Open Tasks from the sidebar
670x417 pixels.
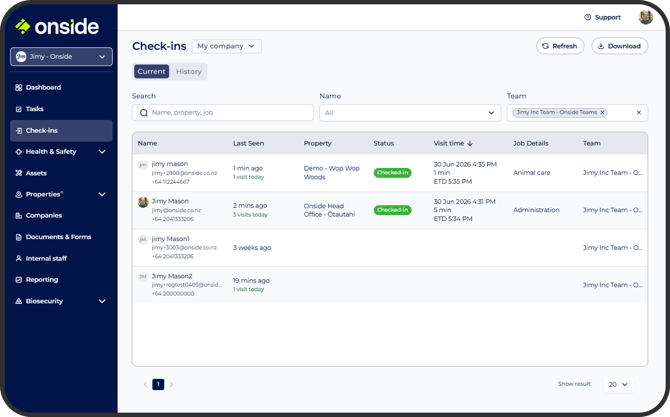pos(62,109)
